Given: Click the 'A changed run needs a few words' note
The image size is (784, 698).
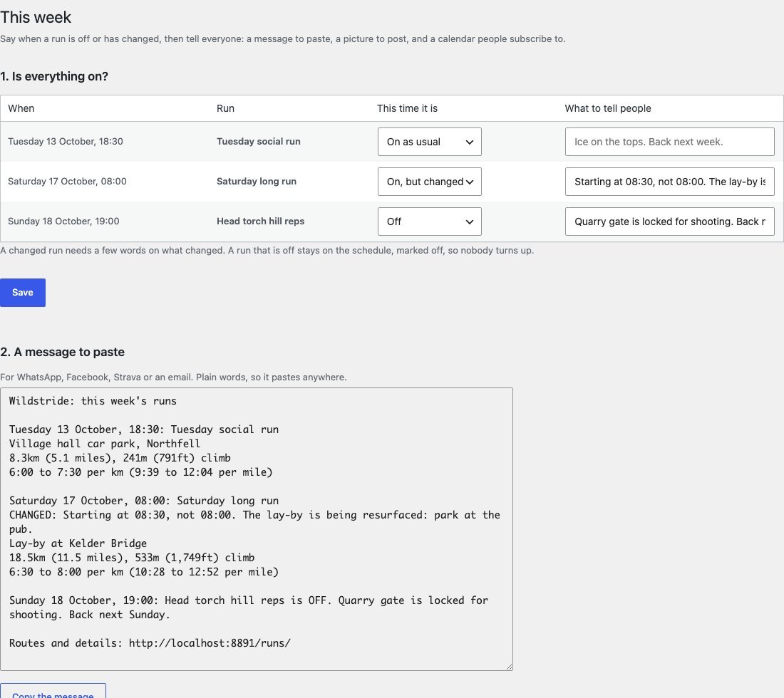Looking at the screenshot, I should [267, 250].
